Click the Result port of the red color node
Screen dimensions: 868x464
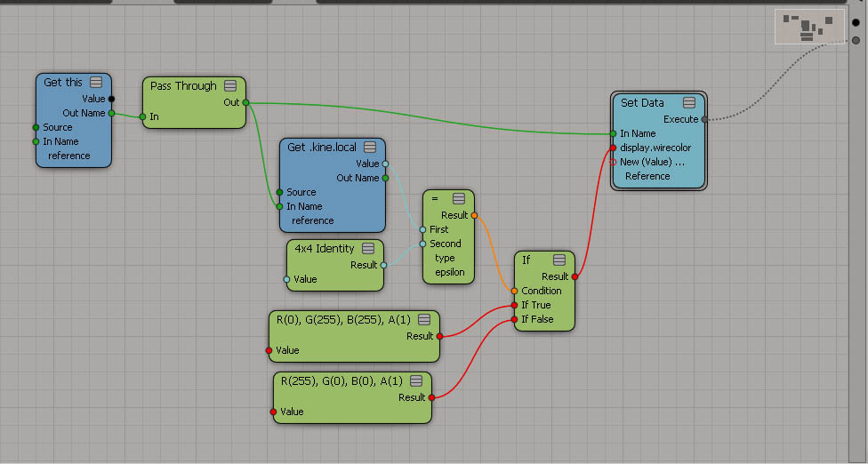pyautogui.click(x=432, y=397)
